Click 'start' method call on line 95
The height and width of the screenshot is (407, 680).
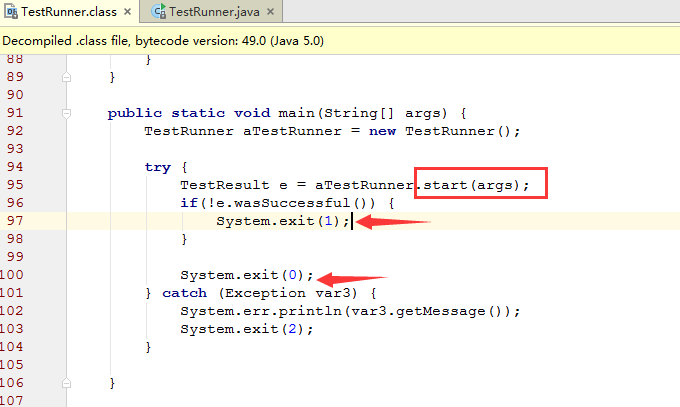pos(445,185)
